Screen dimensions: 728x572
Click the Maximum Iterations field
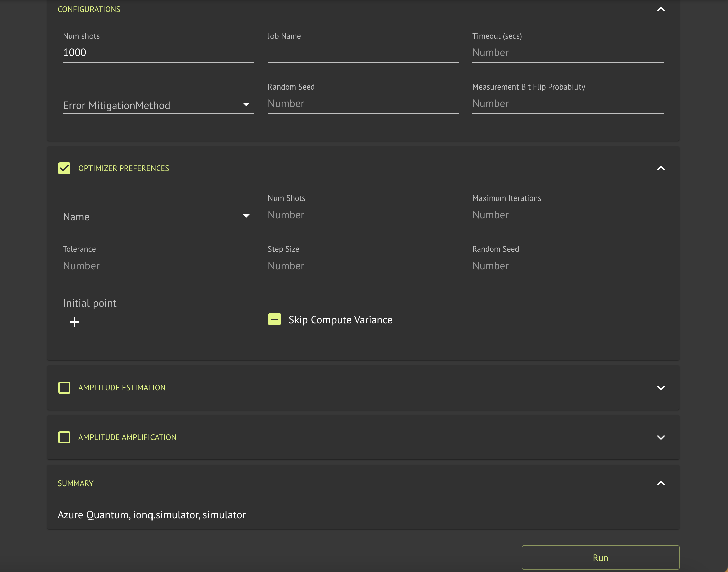pyautogui.click(x=568, y=215)
